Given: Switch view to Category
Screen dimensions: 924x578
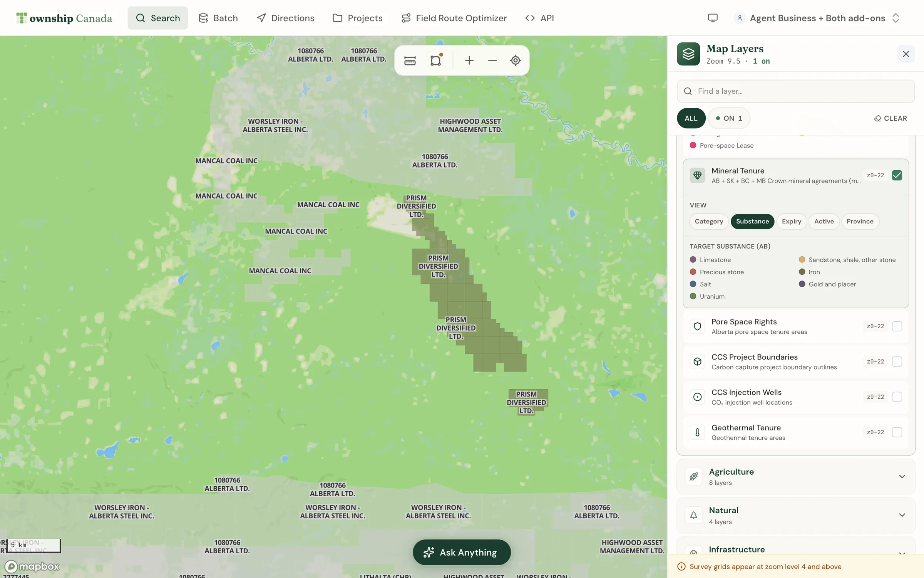Looking at the screenshot, I should 709,221.
